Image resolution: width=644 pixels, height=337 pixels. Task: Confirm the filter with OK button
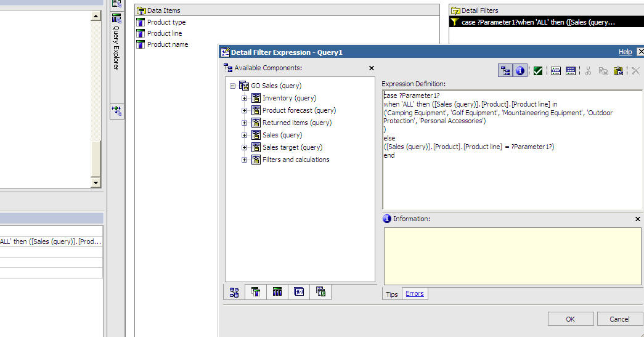point(571,319)
